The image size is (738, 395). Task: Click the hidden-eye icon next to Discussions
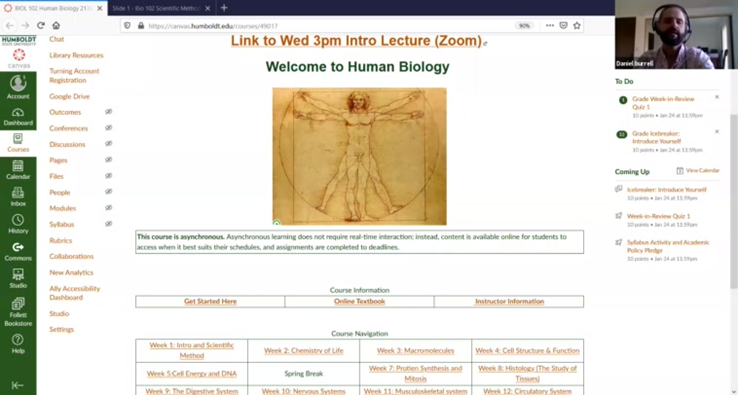109,144
